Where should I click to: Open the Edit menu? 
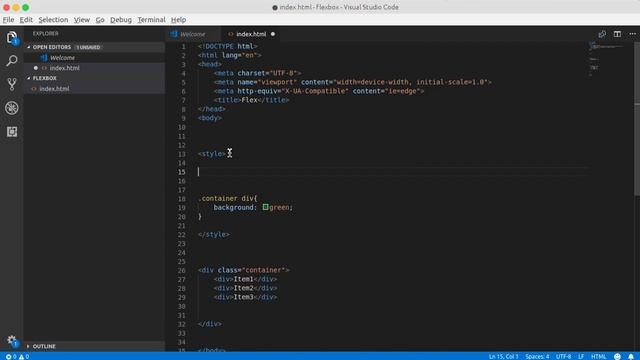coord(26,20)
